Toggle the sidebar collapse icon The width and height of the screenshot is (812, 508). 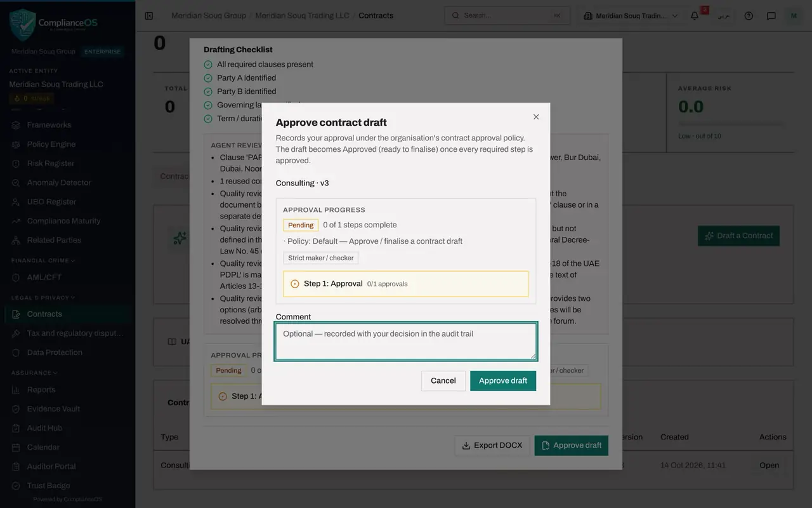point(149,16)
